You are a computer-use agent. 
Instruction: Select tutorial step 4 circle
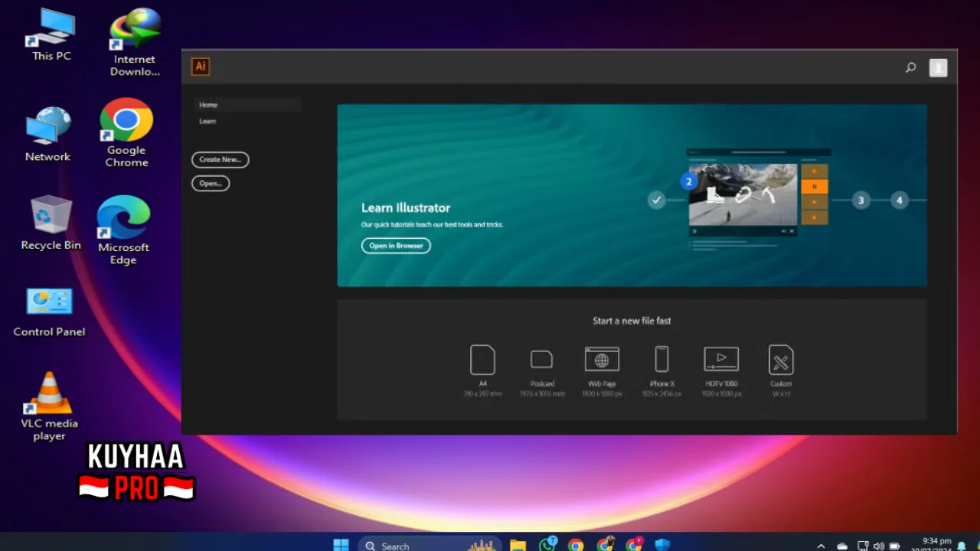pos(899,201)
